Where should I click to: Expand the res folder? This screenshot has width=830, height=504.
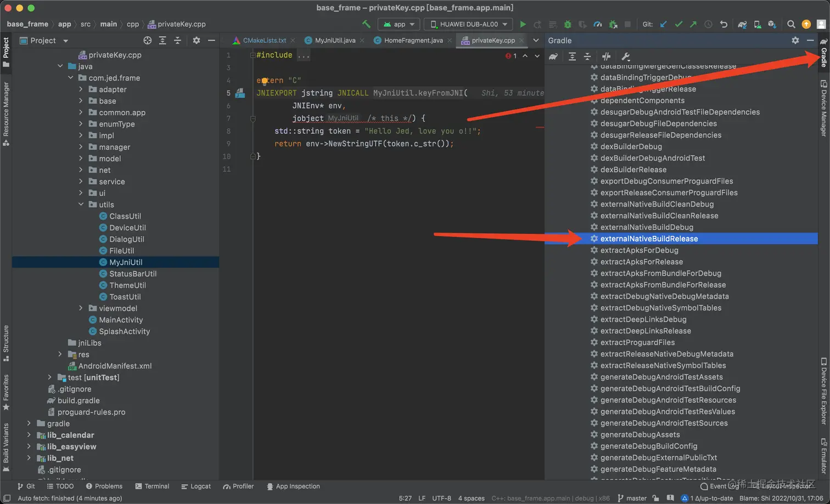(x=60, y=354)
